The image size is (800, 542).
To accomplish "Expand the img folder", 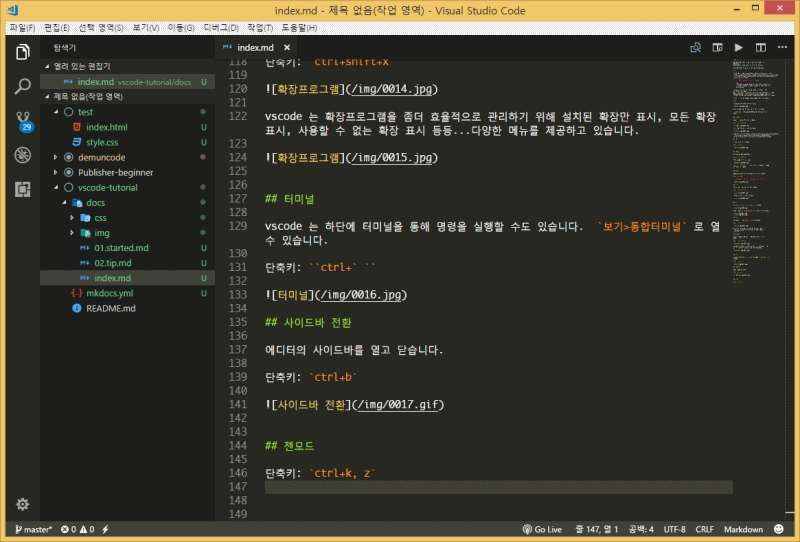I will tap(72, 233).
